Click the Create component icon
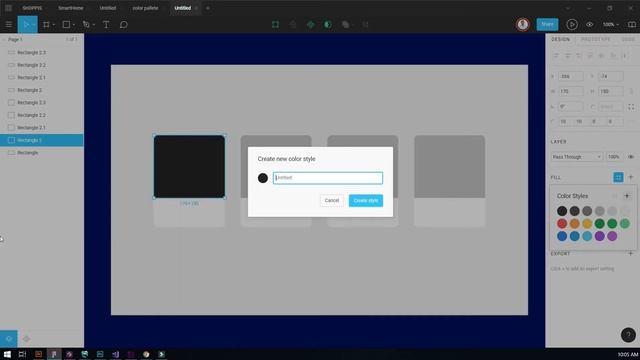640x360 pixels. pyautogui.click(x=311, y=24)
